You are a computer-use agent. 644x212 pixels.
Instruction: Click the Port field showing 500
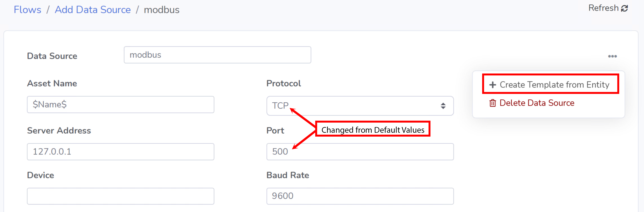pyautogui.click(x=360, y=152)
